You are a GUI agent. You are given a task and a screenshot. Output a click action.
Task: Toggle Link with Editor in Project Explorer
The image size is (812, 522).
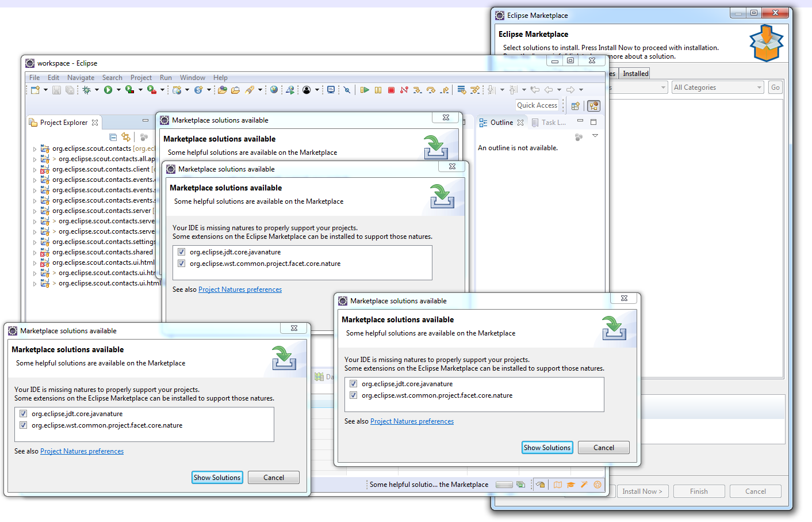coord(126,137)
